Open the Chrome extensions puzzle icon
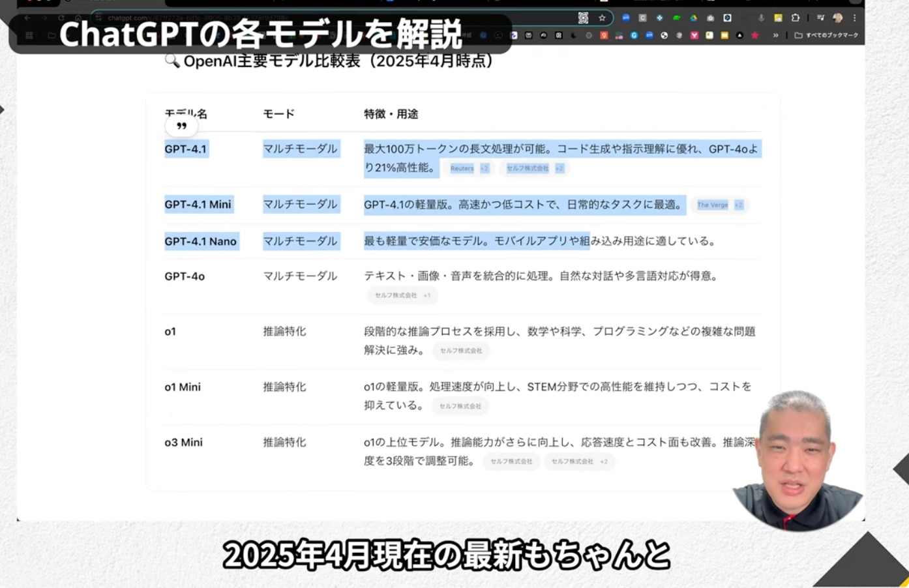Viewport: 909px width, 588px height. point(795,18)
